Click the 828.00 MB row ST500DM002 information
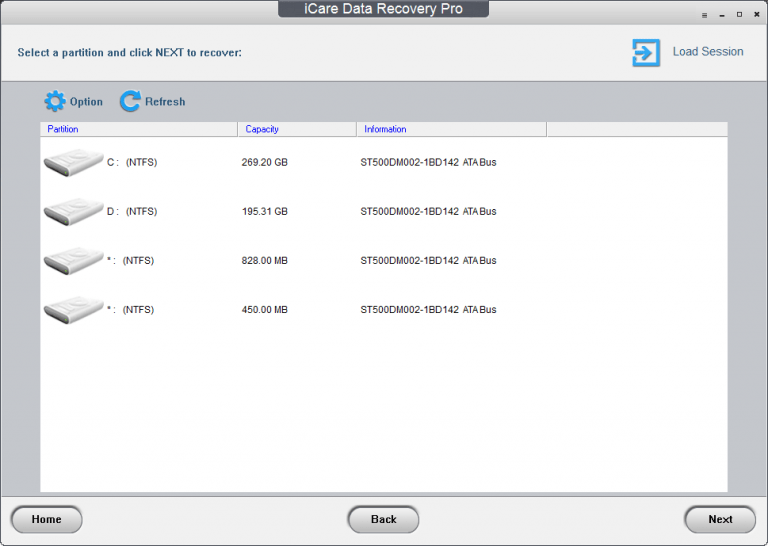 pyautogui.click(x=428, y=261)
